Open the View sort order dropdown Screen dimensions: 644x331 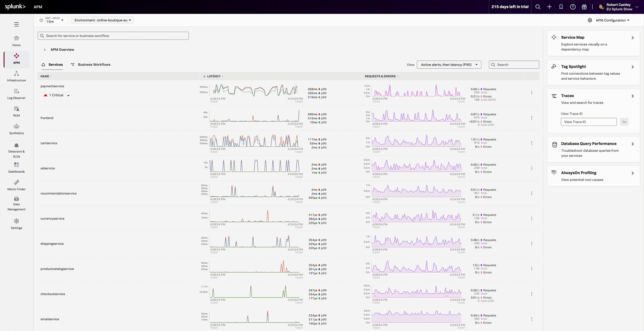449,65
